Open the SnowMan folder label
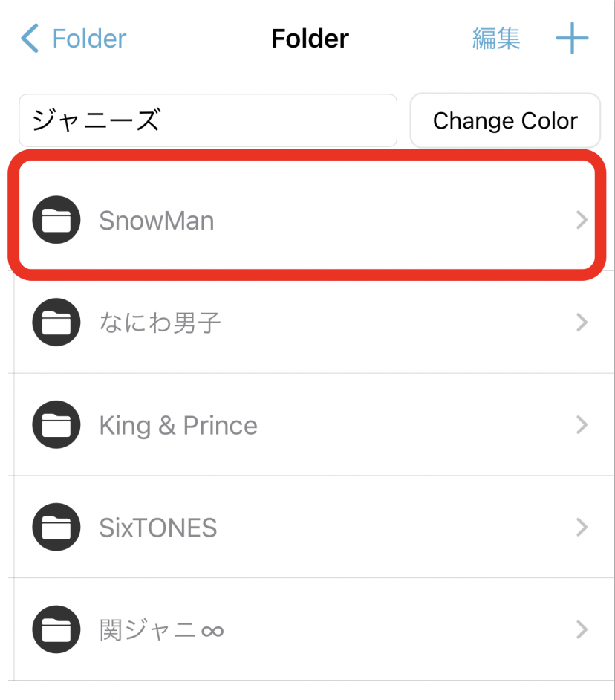Screen dimensions: 615x700 pos(157,221)
